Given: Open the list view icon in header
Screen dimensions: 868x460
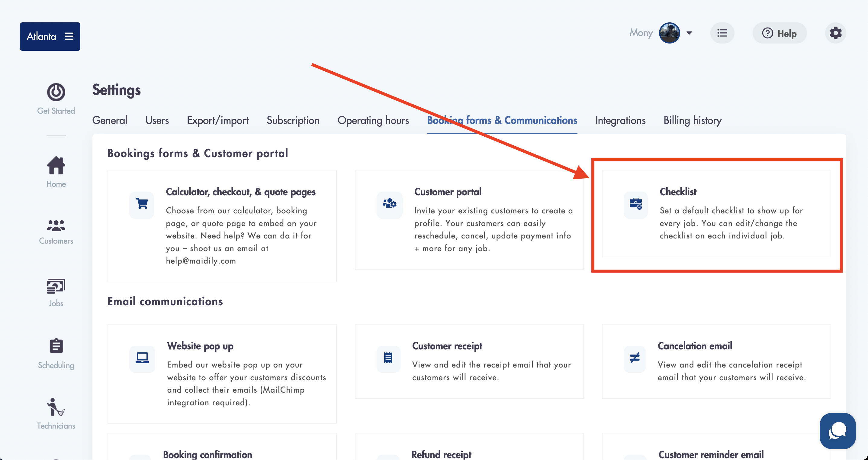Looking at the screenshot, I should click(722, 33).
